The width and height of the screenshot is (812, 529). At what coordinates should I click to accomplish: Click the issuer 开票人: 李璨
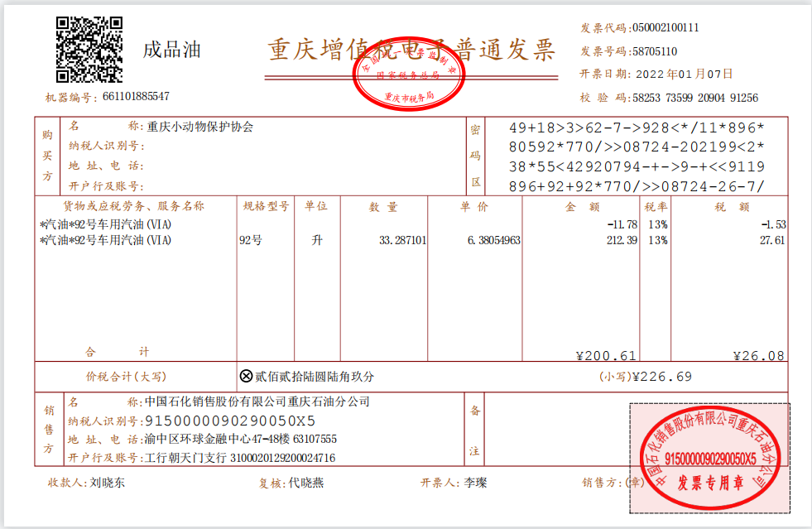pos(454,483)
